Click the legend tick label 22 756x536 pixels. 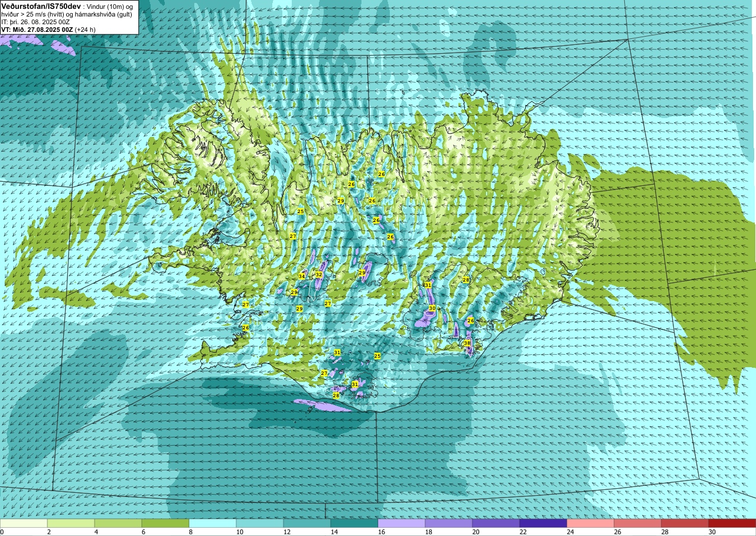523,532
